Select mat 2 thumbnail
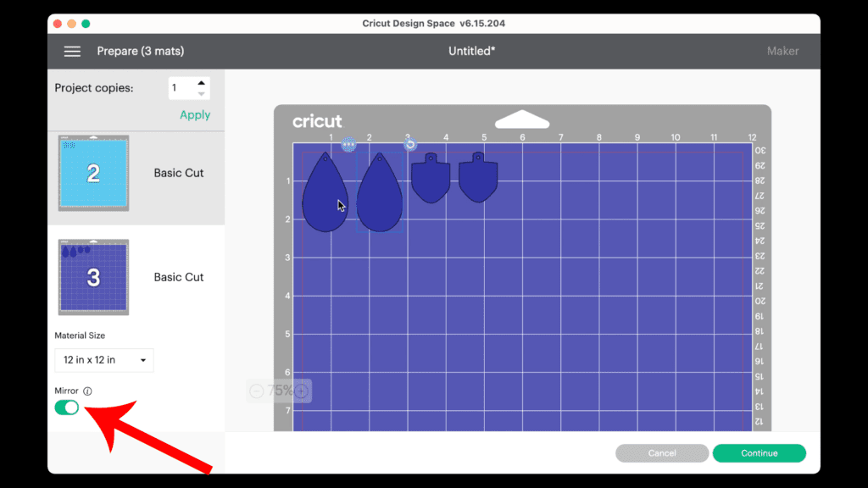Screen dimensions: 868x488 click(93, 173)
